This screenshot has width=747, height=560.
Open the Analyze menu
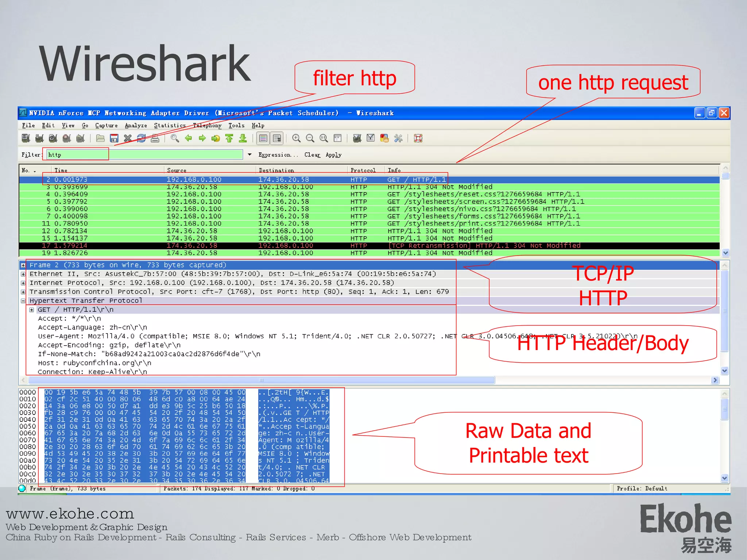pos(136,125)
